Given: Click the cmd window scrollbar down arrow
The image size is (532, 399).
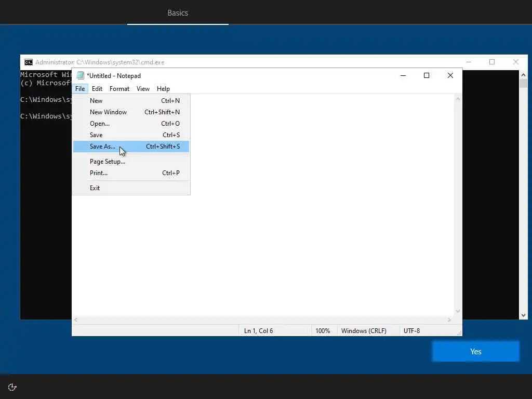Looking at the screenshot, I should click(x=523, y=315).
